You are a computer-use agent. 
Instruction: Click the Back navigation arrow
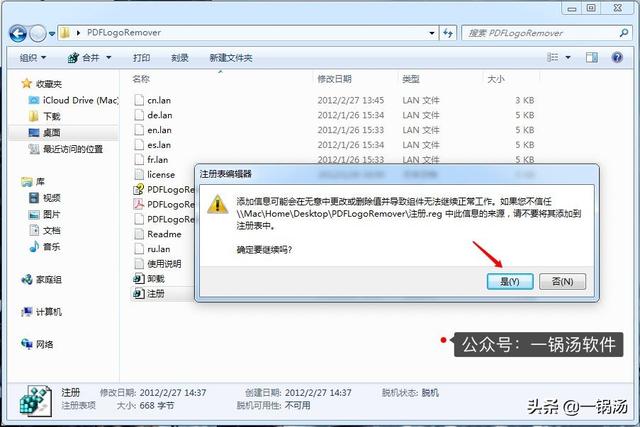click(x=20, y=33)
